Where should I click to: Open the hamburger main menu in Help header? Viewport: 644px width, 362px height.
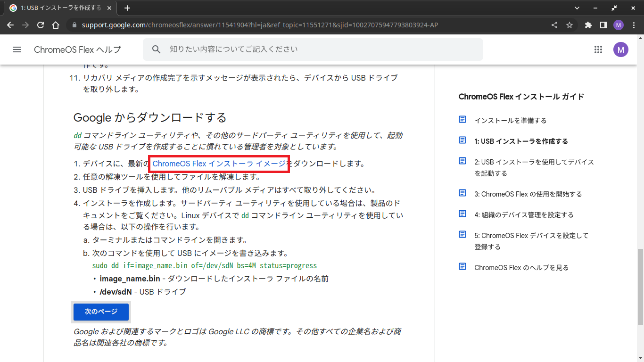click(x=17, y=49)
